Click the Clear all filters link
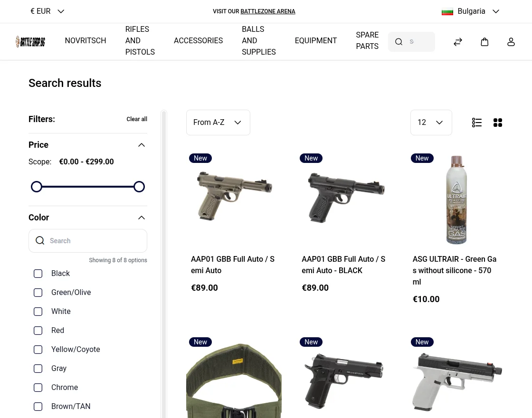This screenshot has width=532, height=418. point(137,119)
